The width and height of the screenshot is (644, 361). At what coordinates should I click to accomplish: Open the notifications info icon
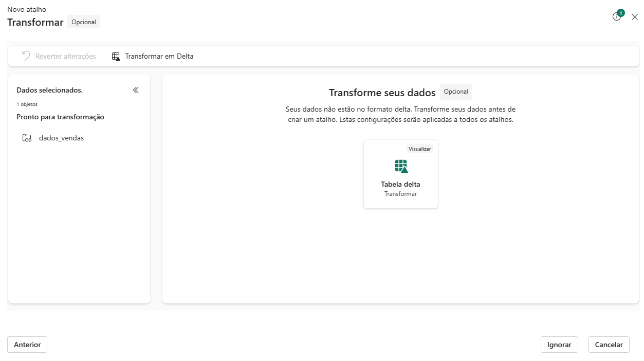coord(617,16)
